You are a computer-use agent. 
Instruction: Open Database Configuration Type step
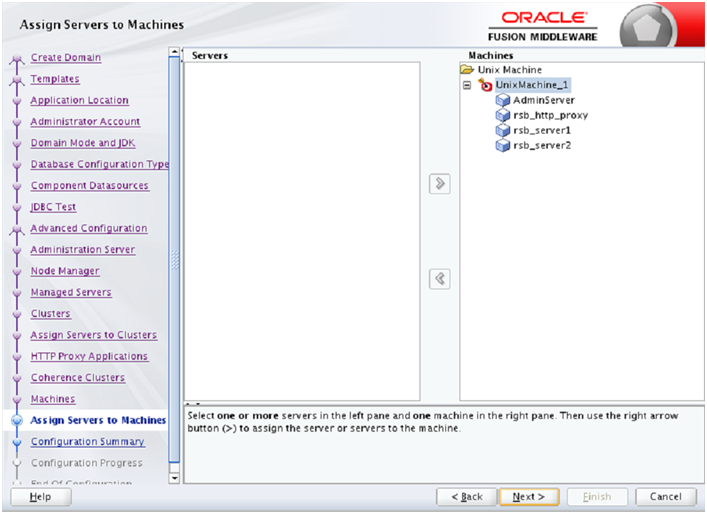pyautogui.click(x=100, y=164)
